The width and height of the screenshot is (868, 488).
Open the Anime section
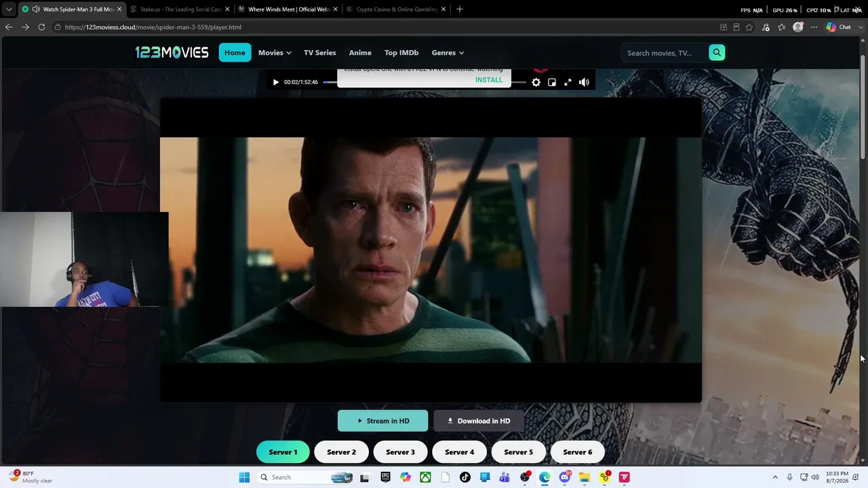click(x=360, y=52)
